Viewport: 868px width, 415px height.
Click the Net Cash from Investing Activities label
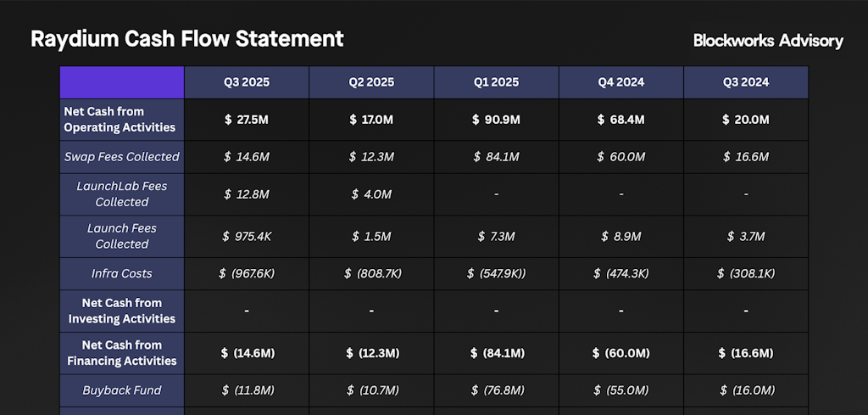122,311
